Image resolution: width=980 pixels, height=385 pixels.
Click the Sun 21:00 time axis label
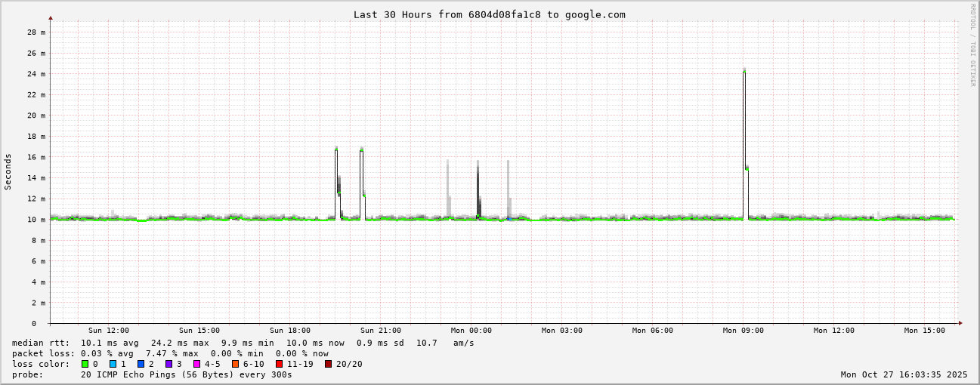381,331
